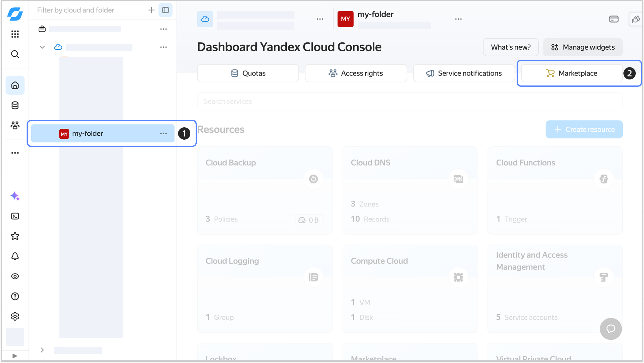Click the Filter by cloud and folder field
644x363 pixels.
[75, 10]
